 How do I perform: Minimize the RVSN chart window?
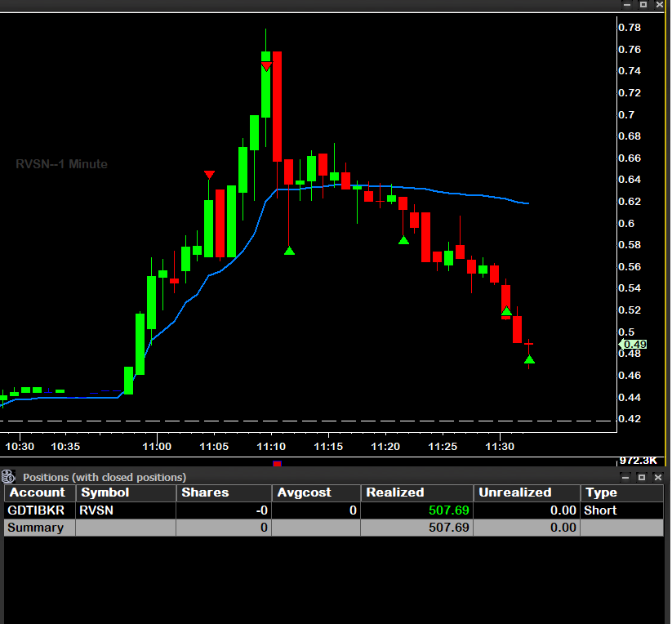(627, 5)
